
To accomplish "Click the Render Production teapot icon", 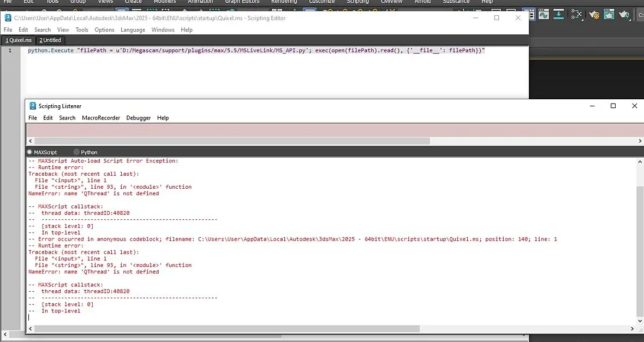I will (x=624, y=15).
